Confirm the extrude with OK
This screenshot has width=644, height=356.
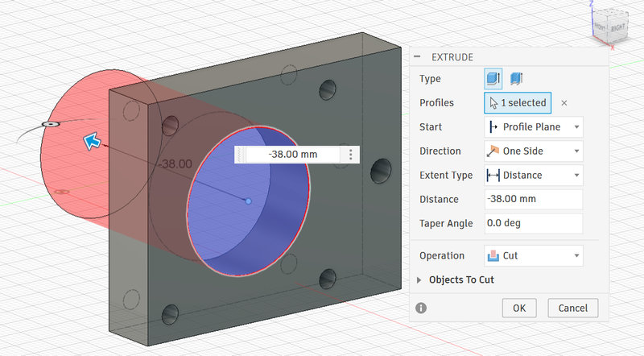519,308
